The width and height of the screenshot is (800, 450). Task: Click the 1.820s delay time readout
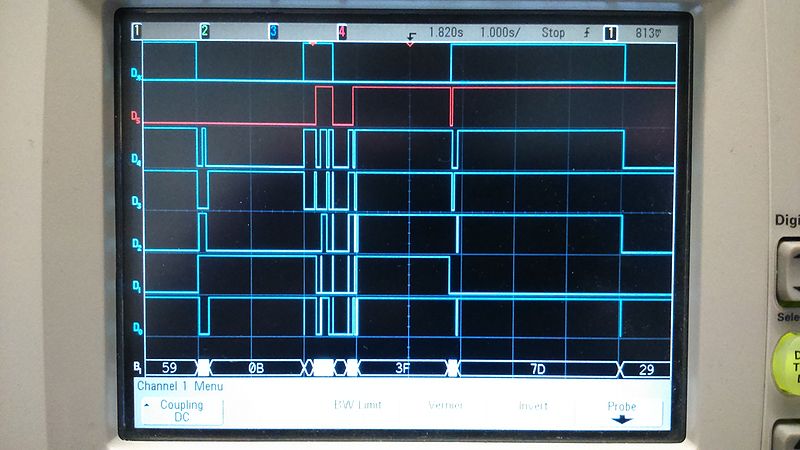[x=449, y=32]
